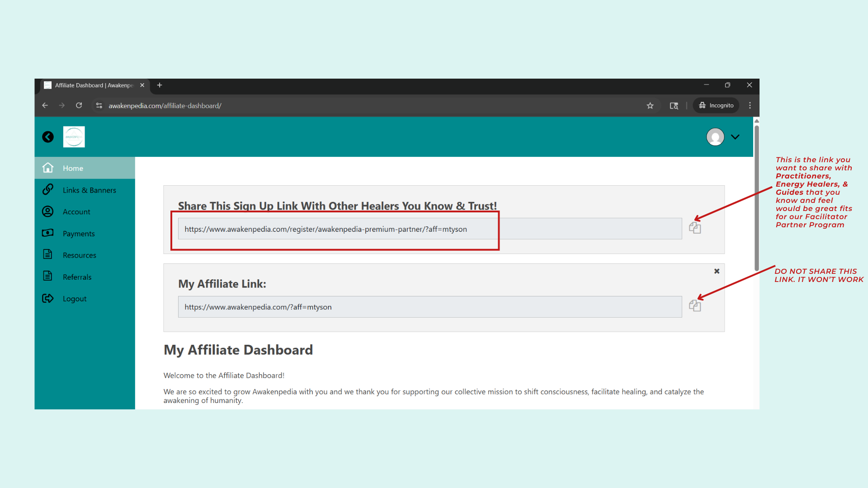Screen dimensions: 868x488
Task: Expand the user profile dropdown chevron
Action: 736,137
